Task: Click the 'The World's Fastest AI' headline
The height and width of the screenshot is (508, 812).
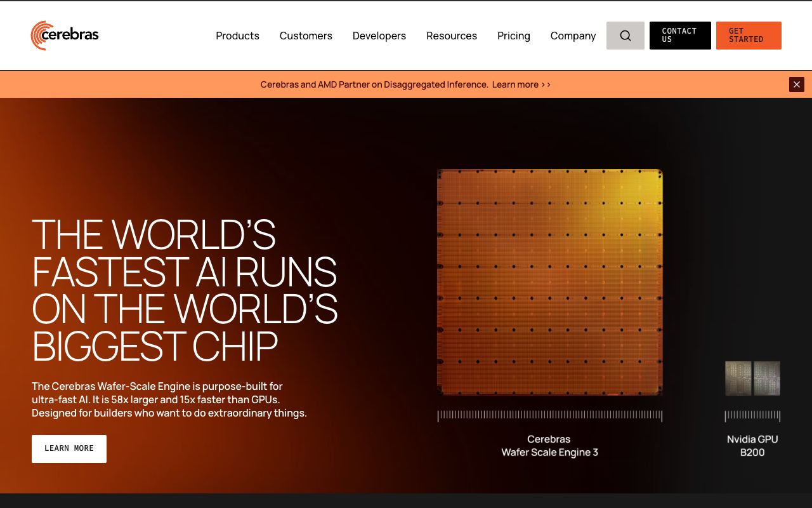Action: (x=185, y=291)
